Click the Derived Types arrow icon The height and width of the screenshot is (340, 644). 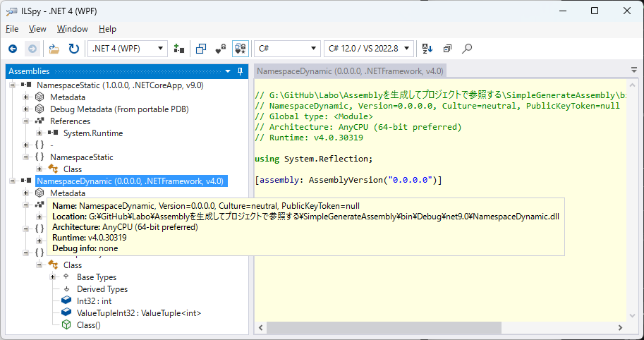click(66, 289)
